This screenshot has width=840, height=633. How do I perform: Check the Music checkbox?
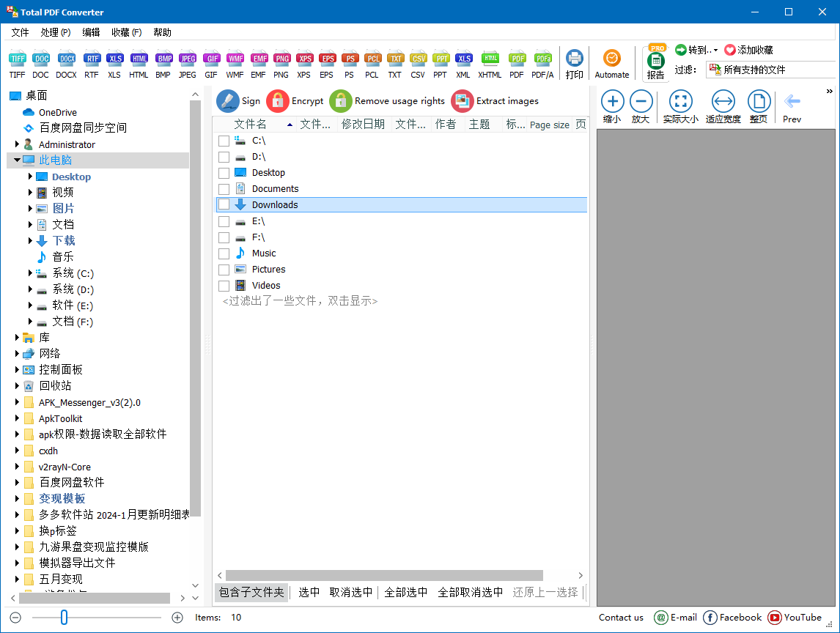pyautogui.click(x=224, y=253)
